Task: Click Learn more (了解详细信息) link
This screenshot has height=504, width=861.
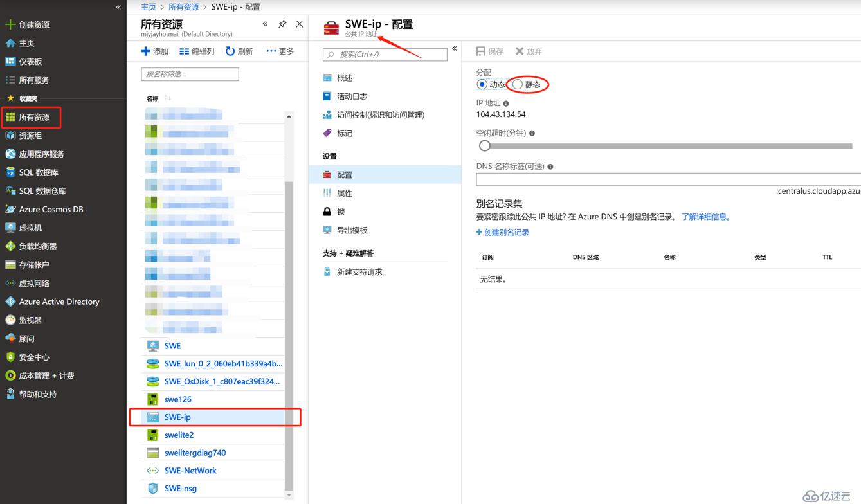Action: [x=707, y=217]
